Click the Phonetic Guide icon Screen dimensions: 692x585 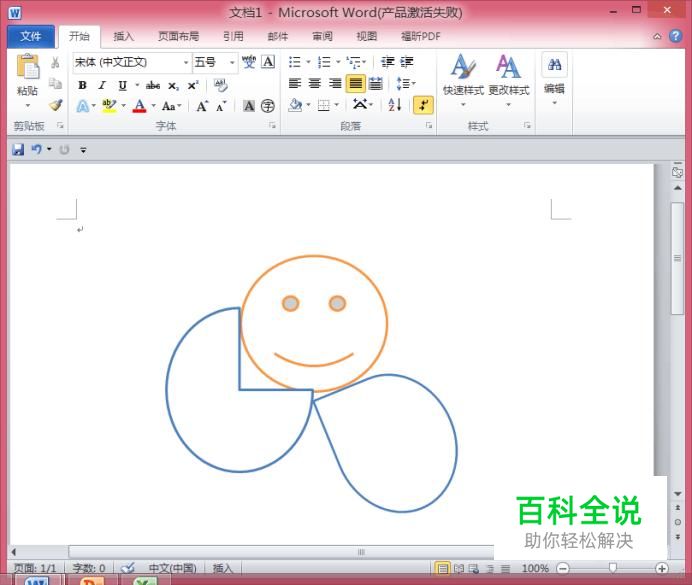click(x=248, y=62)
